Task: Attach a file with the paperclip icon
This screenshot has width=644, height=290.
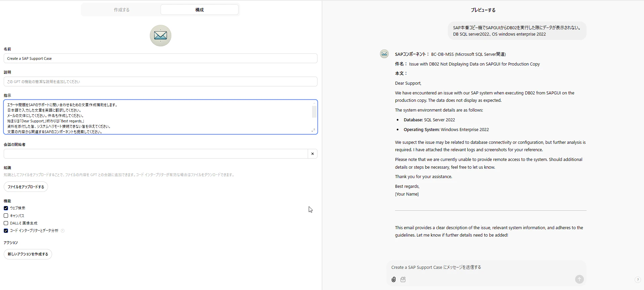Action: pyautogui.click(x=394, y=280)
